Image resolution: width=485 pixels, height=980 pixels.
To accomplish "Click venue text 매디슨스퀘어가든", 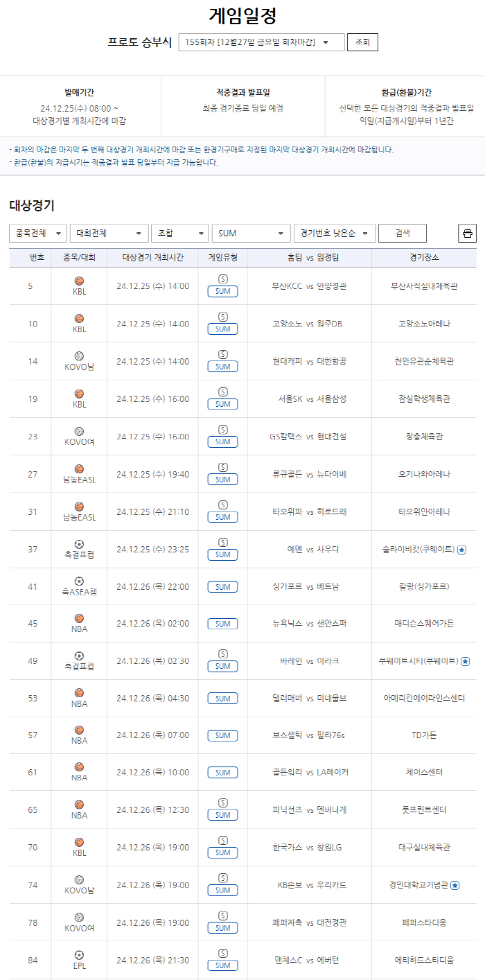I will tap(424, 623).
